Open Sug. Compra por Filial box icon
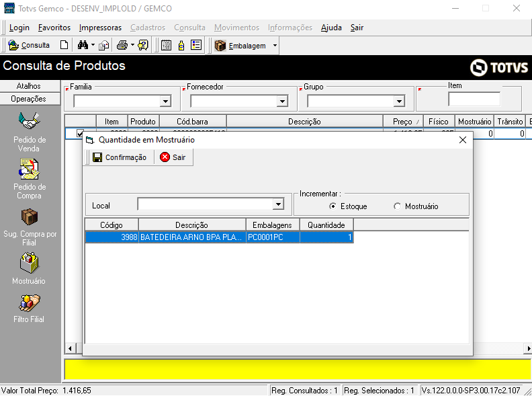This screenshot has height=396, width=532. (x=30, y=216)
